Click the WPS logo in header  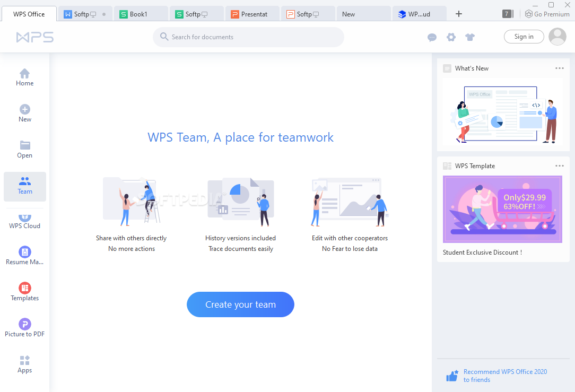click(x=35, y=37)
